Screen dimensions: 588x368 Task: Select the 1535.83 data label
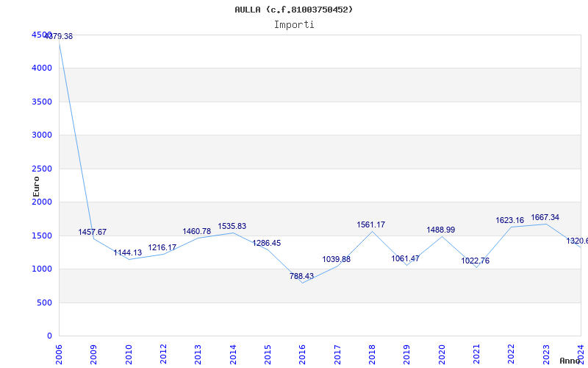(232, 227)
